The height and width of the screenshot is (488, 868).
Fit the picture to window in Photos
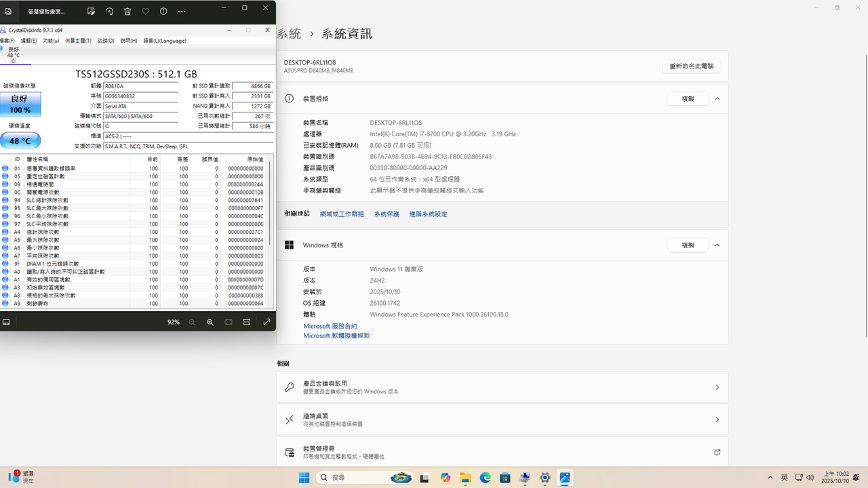pos(229,322)
